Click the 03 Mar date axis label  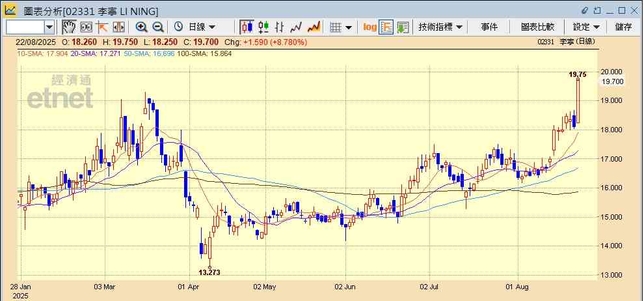104,286
